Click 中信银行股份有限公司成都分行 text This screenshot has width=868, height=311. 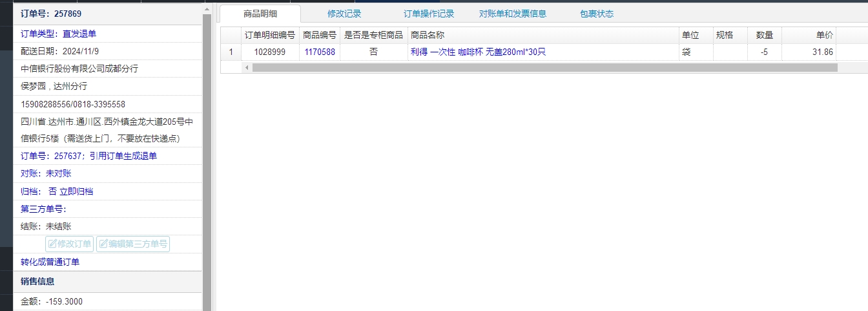coord(79,69)
